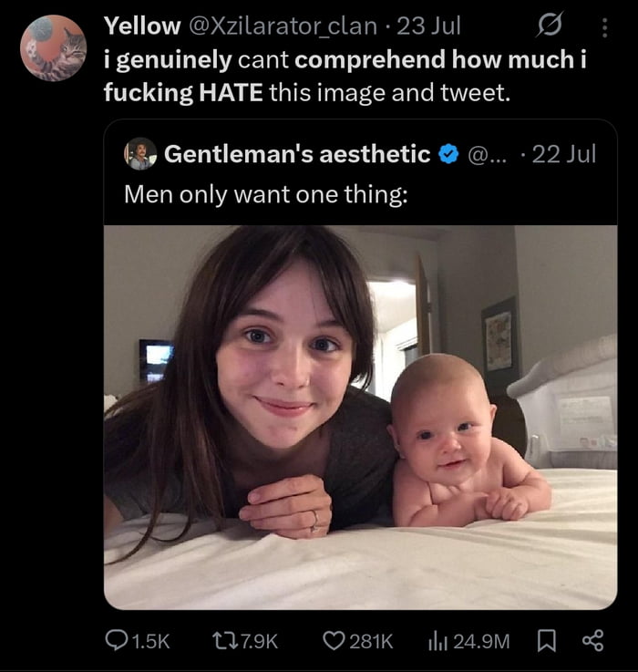
Task: Click the blue verified badge
Action: tap(448, 154)
